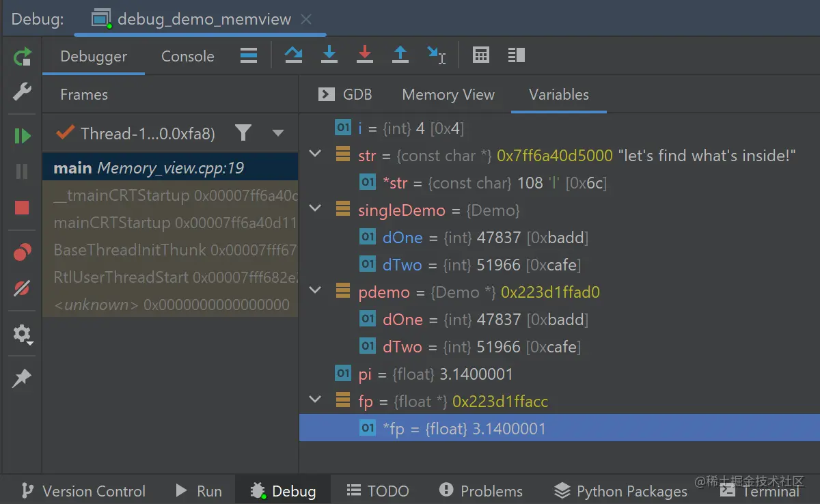The image size is (820, 504).
Task: Click Step Into blue arrow icon
Action: pos(329,55)
